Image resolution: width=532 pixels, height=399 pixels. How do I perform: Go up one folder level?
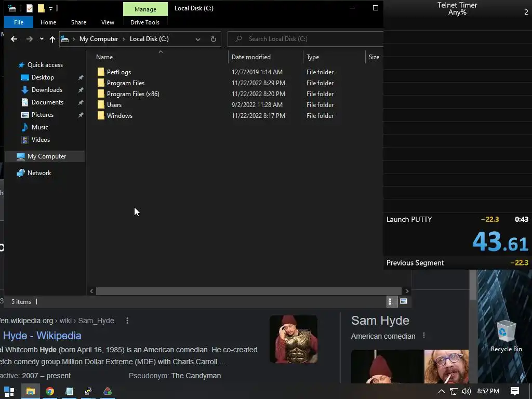click(52, 39)
